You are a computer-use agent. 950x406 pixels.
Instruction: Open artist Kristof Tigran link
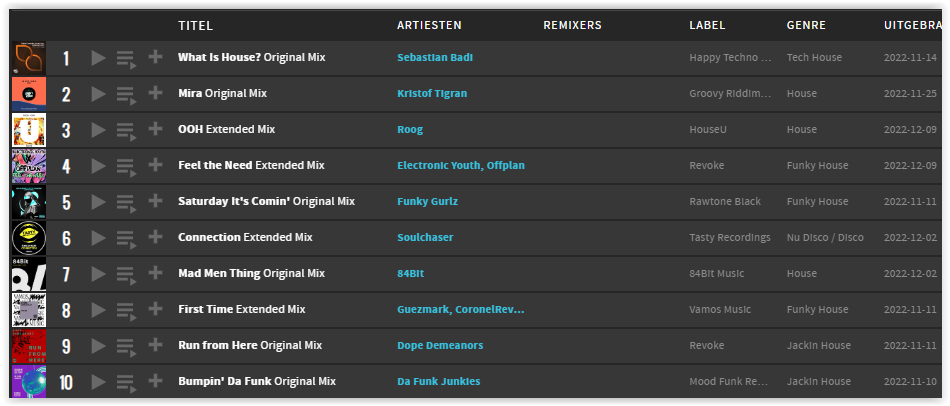click(x=432, y=93)
